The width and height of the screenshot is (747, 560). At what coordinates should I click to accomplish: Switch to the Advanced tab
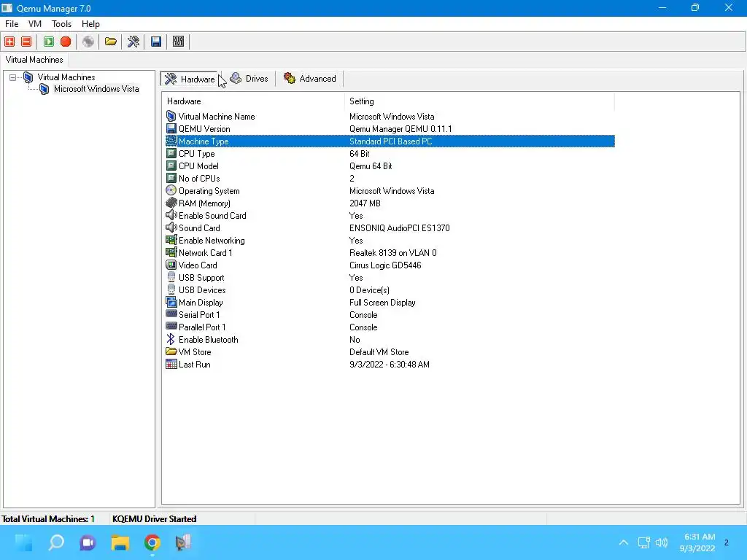[x=309, y=79]
